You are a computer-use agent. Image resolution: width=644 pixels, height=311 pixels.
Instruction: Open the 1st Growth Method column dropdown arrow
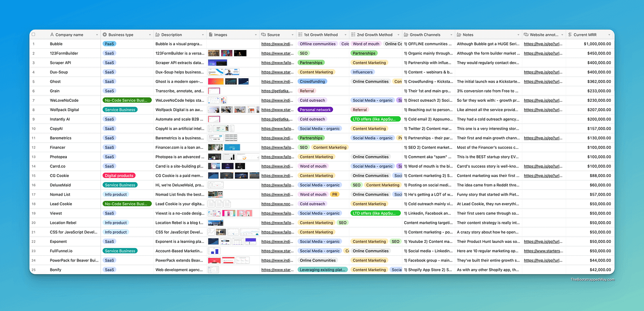(x=345, y=35)
